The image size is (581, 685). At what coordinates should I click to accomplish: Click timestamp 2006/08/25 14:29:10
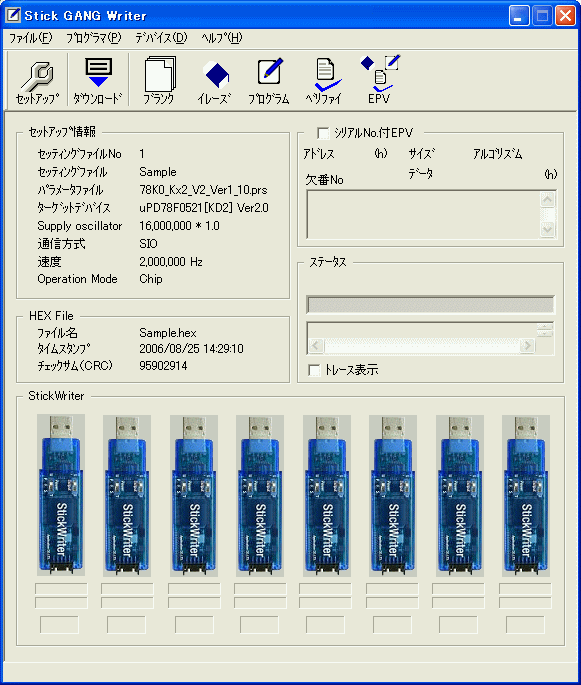(191, 349)
